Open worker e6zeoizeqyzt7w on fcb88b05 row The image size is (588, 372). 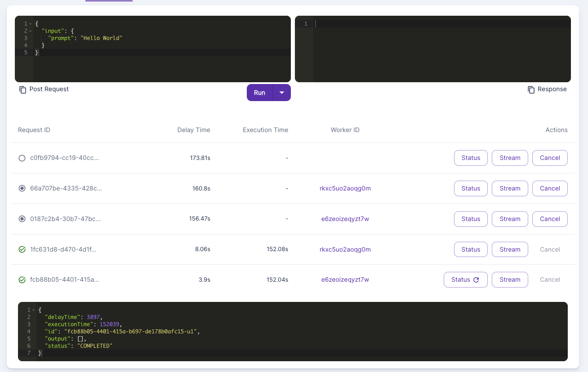tap(345, 280)
